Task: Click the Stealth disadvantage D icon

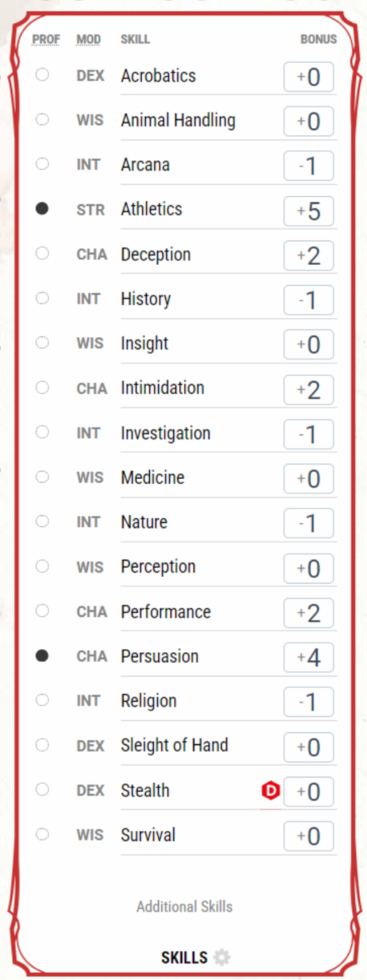Action: click(x=271, y=791)
